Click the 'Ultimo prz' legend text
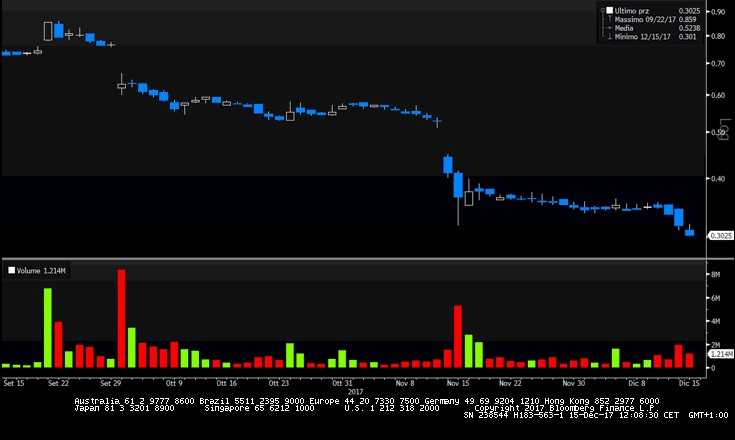735x440 pixels. (x=632, y=10)
